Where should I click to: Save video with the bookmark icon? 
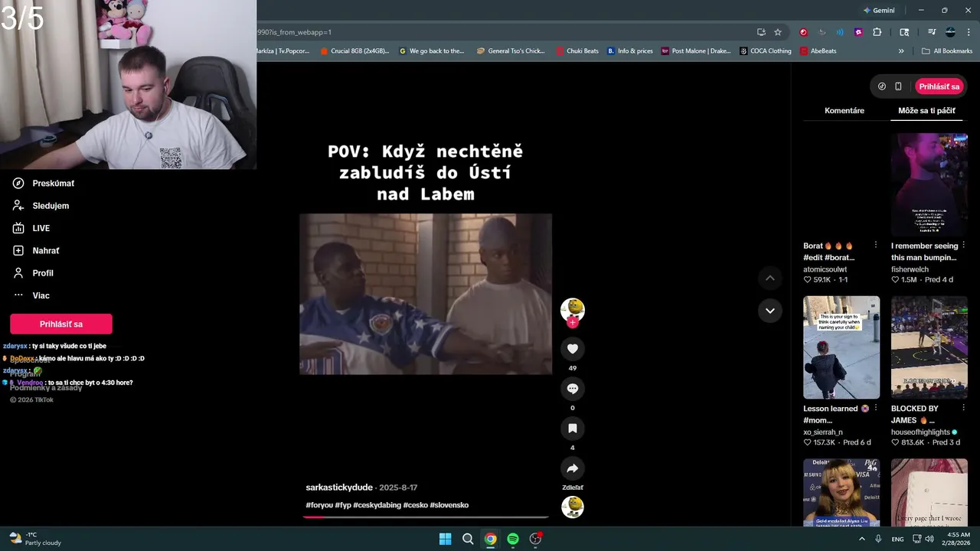[x=572, y=429]
